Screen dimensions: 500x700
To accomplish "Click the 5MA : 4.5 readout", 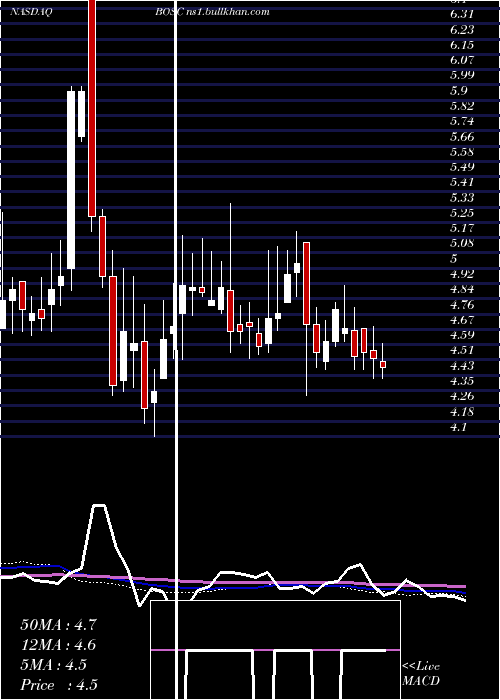I will pyautogui.click(x=54, y=665).
